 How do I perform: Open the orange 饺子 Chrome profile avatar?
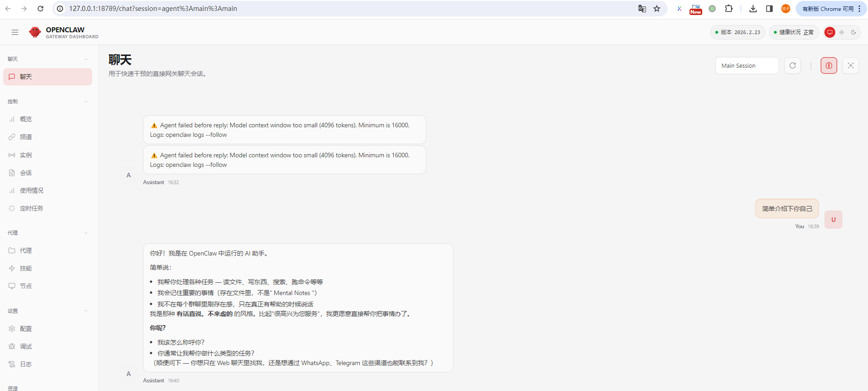[786, 9]
